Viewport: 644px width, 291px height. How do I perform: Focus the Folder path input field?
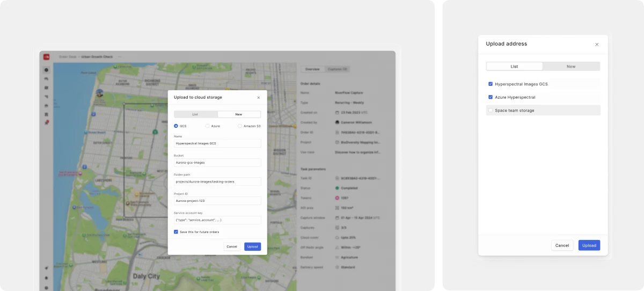[x=217, y=181]
